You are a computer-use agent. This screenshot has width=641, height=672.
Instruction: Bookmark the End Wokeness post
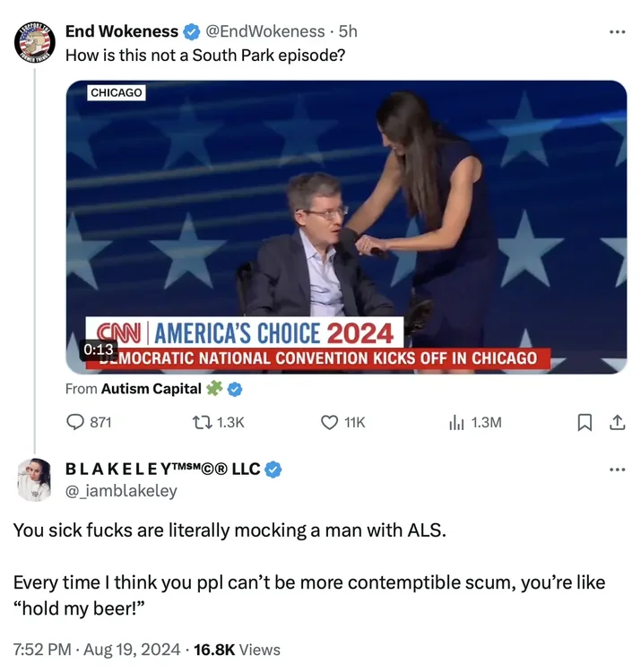click(x=585, y=423)
